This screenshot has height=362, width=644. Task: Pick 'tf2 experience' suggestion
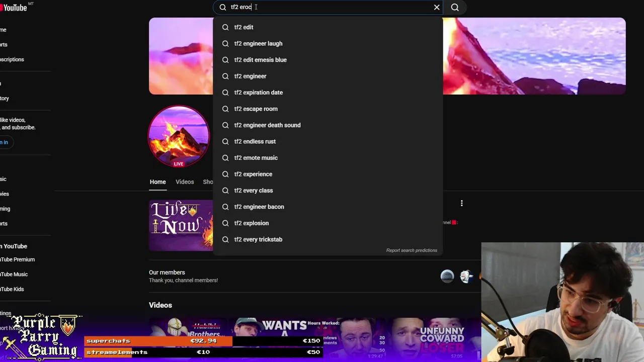(328, 174)
